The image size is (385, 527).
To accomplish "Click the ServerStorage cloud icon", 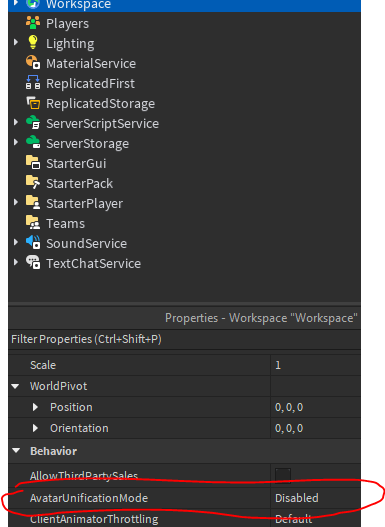I will click(33, 143).
